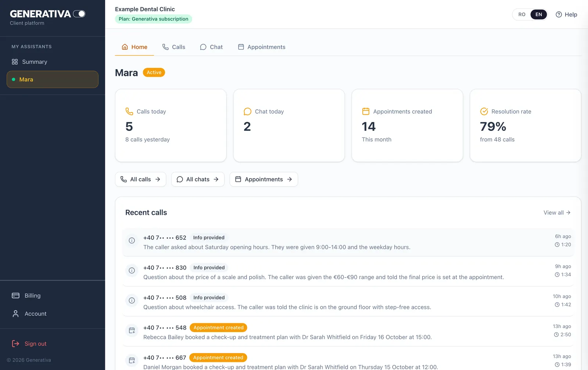Image resolution: width=588 pixels, height=370 pixels.
Task: Click the Summary grid icon in the sidebar
Action: click(x=15, y=62)
